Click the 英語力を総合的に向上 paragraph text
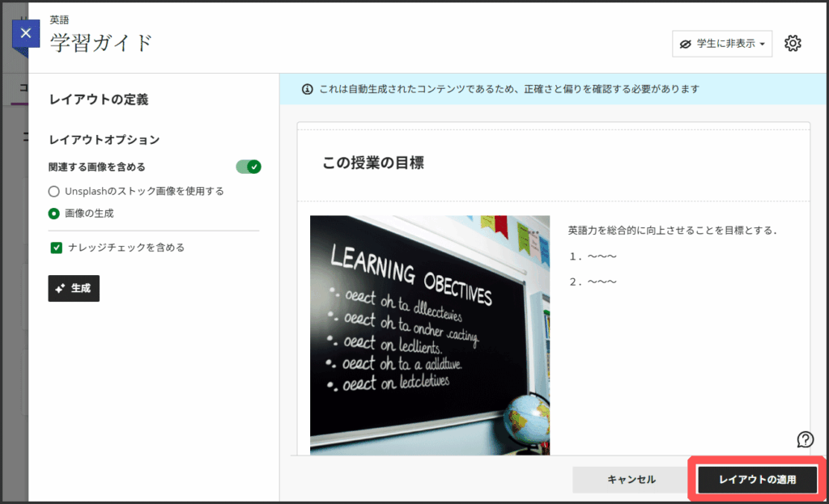Screen dimensions: 829x504 672,231
